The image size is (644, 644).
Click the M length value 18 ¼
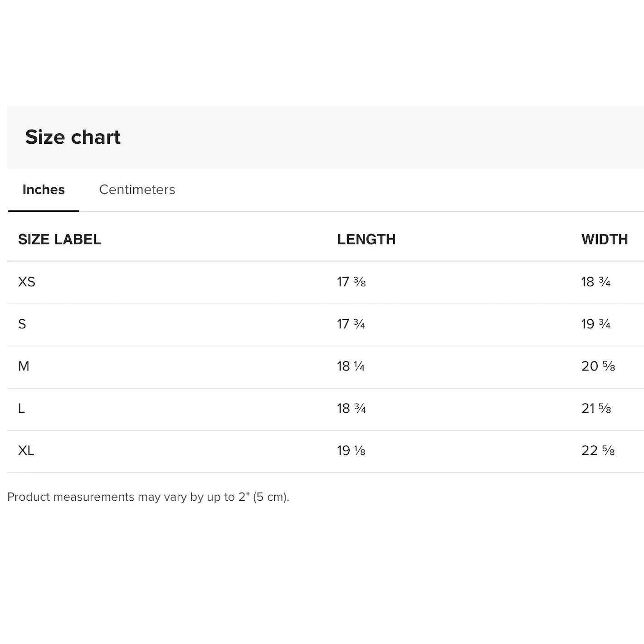pos(351,366)
